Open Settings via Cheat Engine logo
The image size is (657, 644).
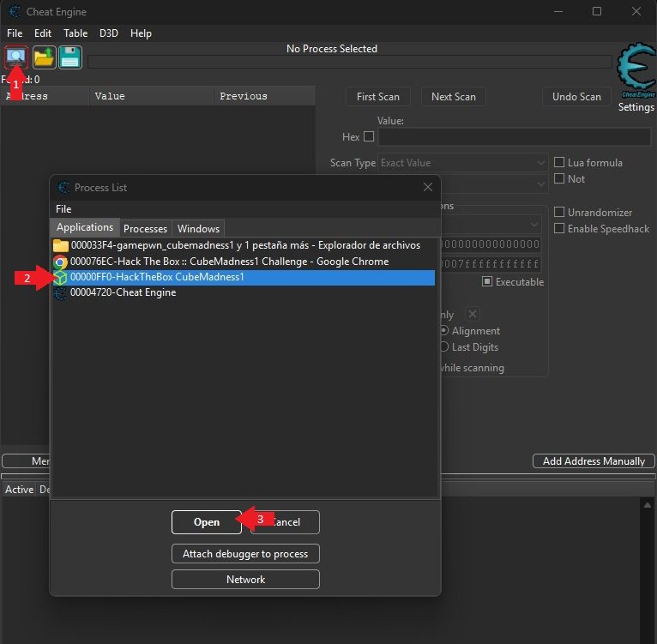636,69
